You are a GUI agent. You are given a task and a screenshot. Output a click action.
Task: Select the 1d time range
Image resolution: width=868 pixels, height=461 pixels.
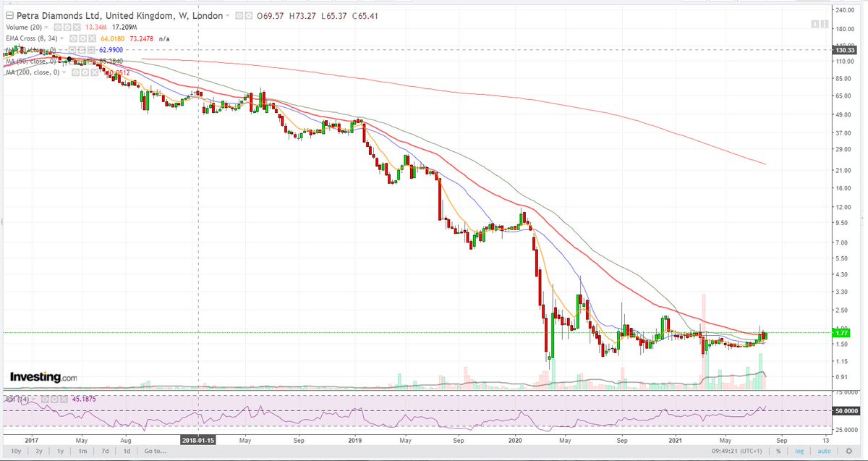[x=127, y=451]
